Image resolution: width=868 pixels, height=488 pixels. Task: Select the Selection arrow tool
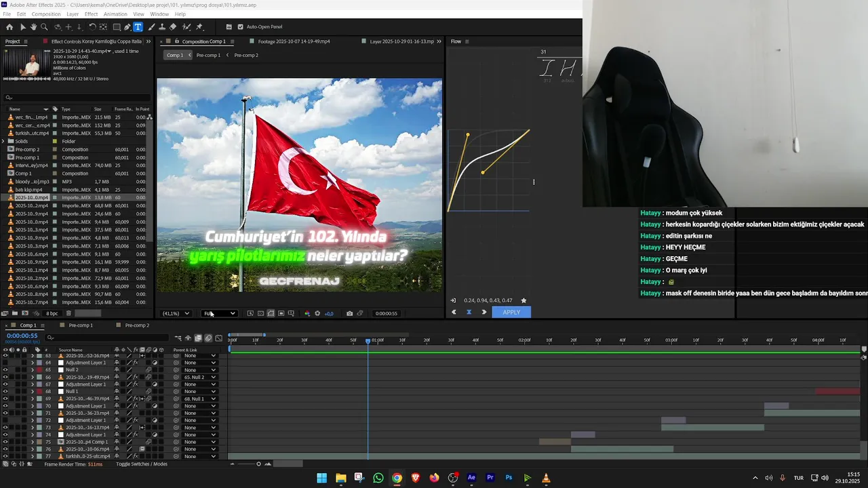[x=23, y=27]
